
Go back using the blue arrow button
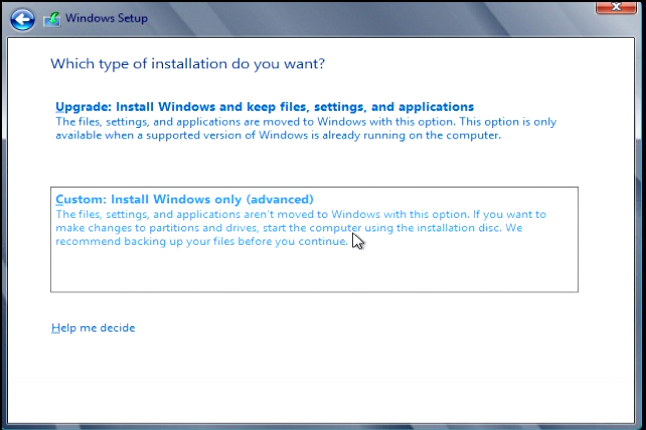pos(22,19)
